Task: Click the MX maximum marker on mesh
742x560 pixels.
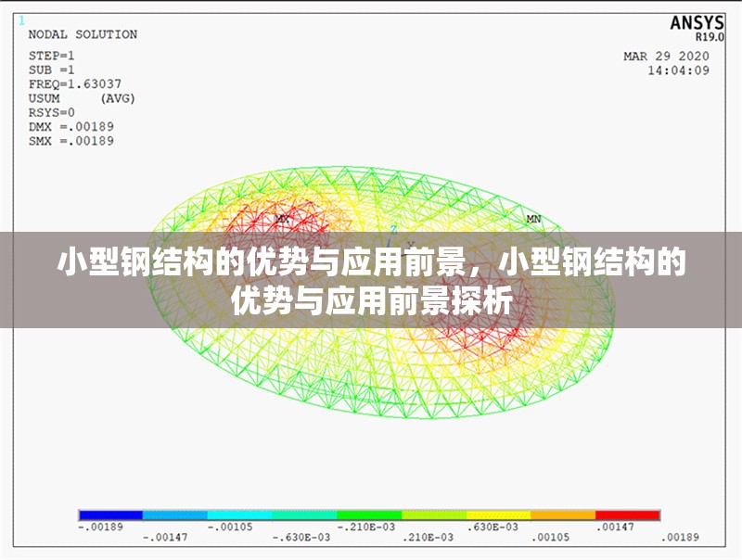Action: pos(283,219)
